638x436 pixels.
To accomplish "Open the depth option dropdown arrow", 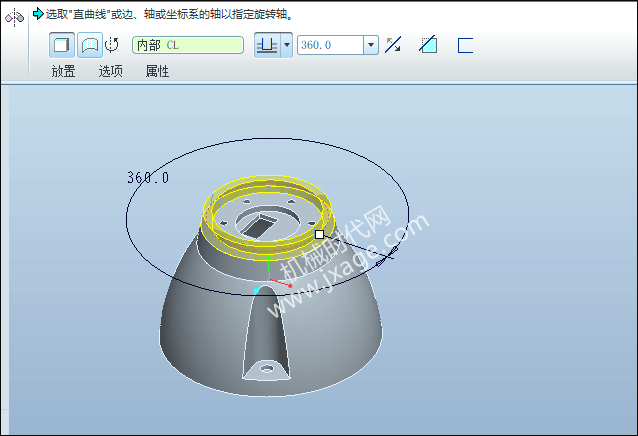I will click(x=287, y=45).
